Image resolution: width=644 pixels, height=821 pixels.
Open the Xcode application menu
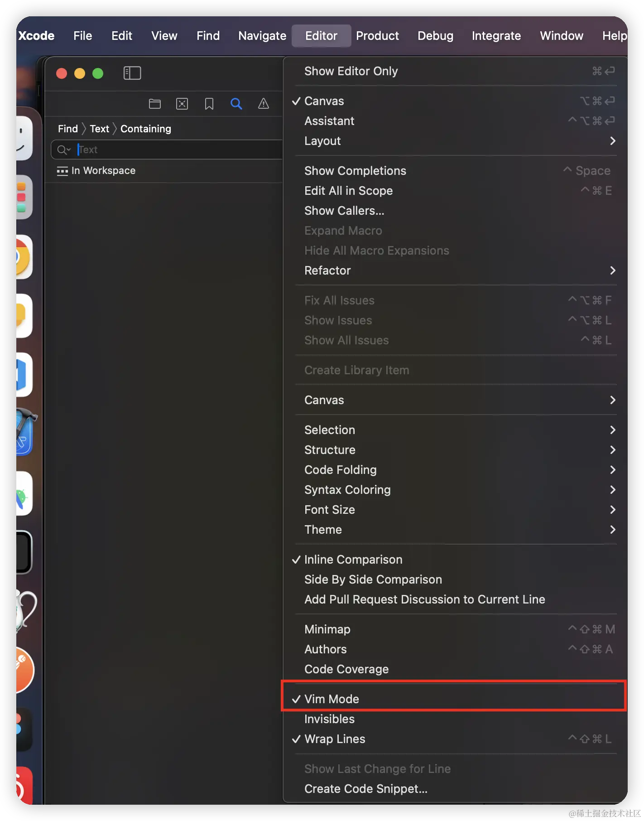pyautogui.click(x=36, y=36)
